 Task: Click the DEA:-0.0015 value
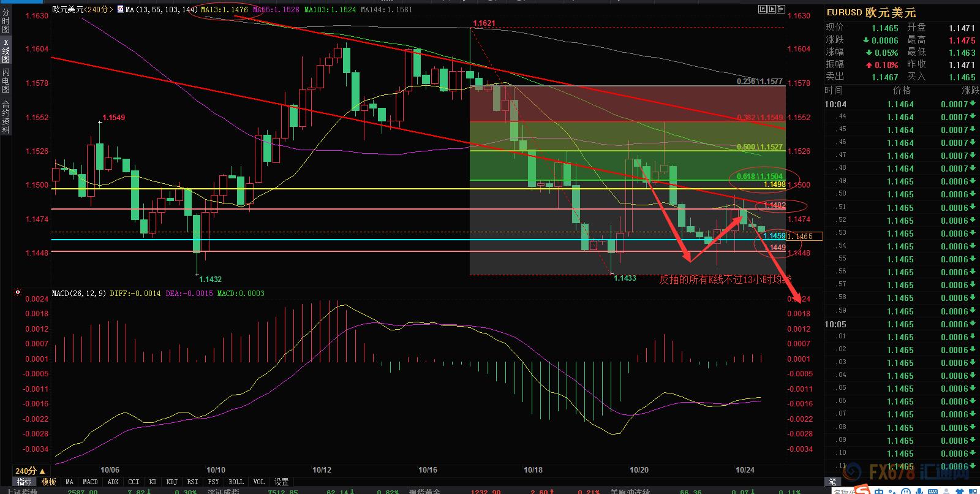point(189,294)
